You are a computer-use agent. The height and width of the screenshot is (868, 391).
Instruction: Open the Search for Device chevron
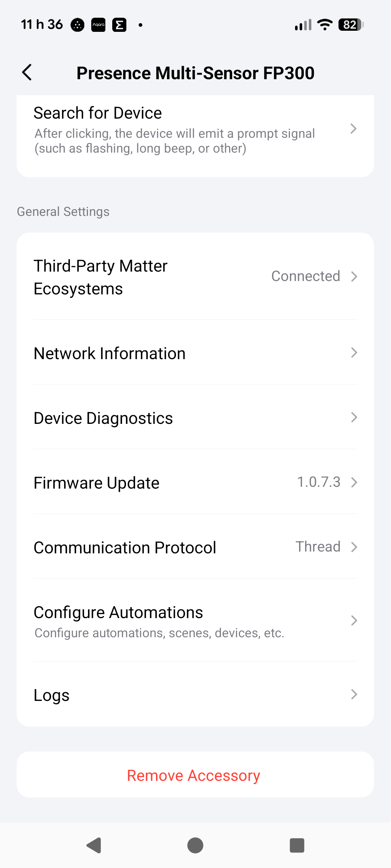353,129
